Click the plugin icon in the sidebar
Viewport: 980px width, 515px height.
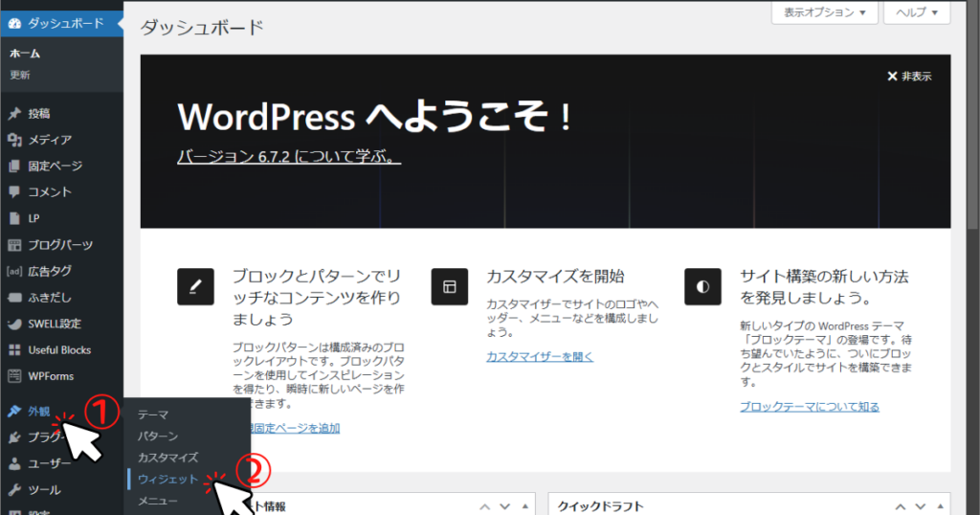[14, 437]
